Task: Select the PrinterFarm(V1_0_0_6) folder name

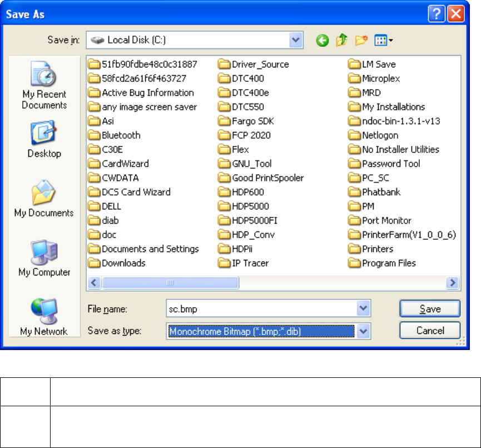Action: [409, 235]
